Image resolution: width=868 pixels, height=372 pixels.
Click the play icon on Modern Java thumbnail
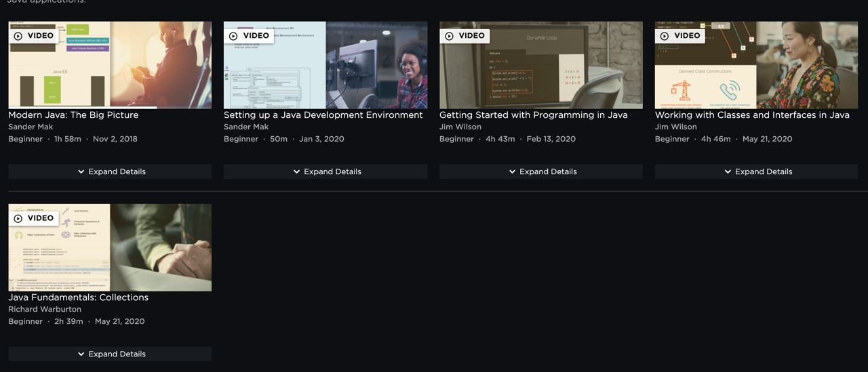(18, 36)
